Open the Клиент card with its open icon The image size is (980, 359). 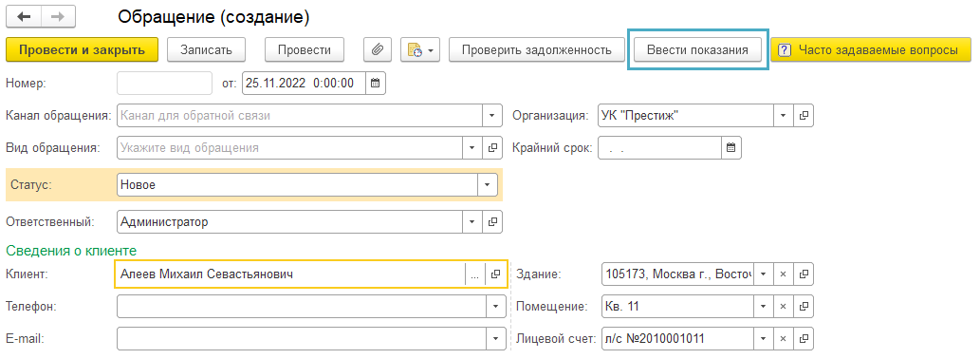495,274
